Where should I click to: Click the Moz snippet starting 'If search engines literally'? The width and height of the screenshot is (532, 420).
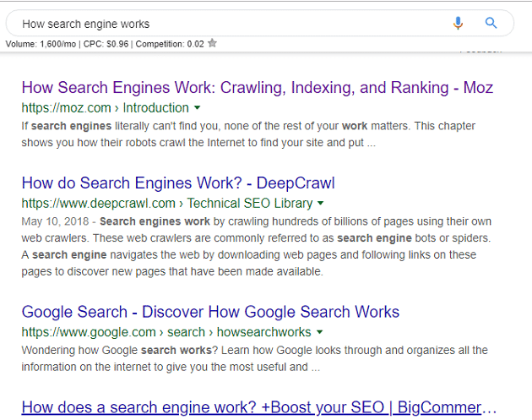248,134
